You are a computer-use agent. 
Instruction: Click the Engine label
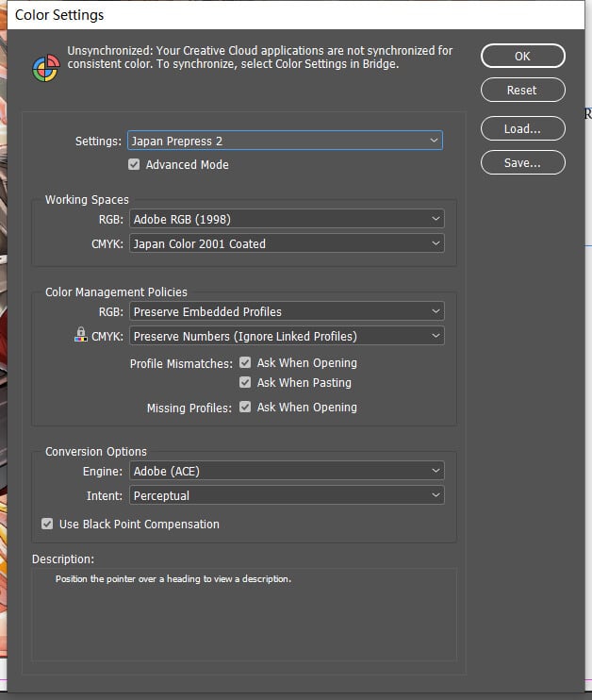(x=103, y=472)
